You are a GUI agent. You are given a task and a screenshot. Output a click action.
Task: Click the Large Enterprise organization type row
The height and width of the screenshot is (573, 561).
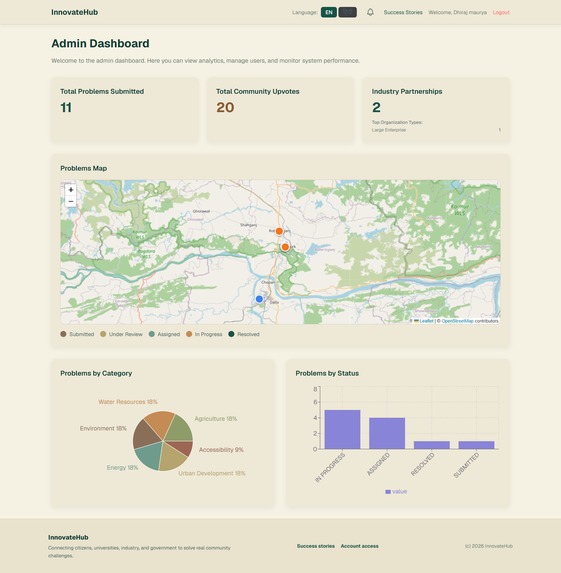436,130
